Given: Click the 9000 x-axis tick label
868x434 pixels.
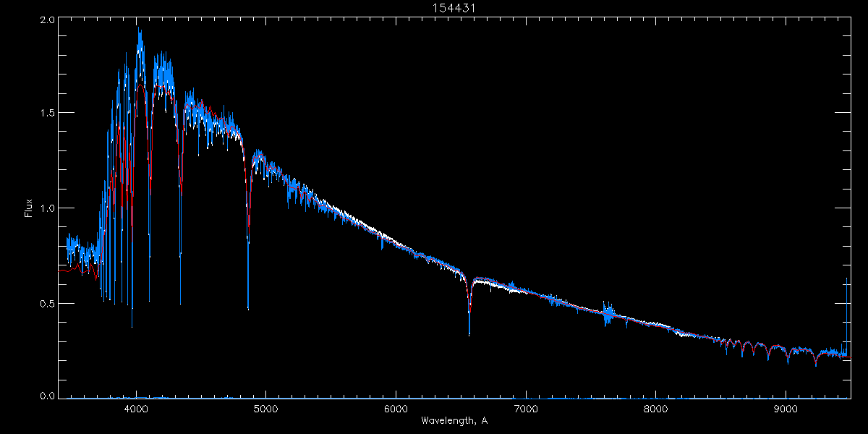Looking at the screenshot, I should pos(786,407).
